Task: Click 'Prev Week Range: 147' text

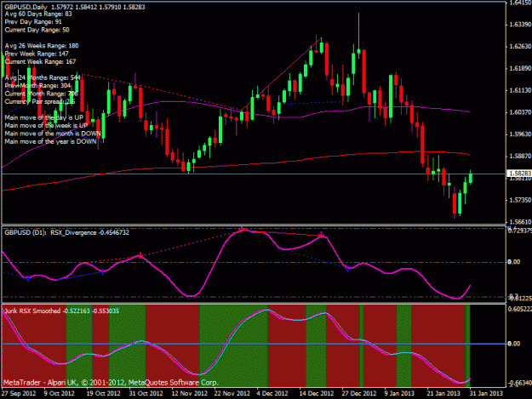Action: 37,54
